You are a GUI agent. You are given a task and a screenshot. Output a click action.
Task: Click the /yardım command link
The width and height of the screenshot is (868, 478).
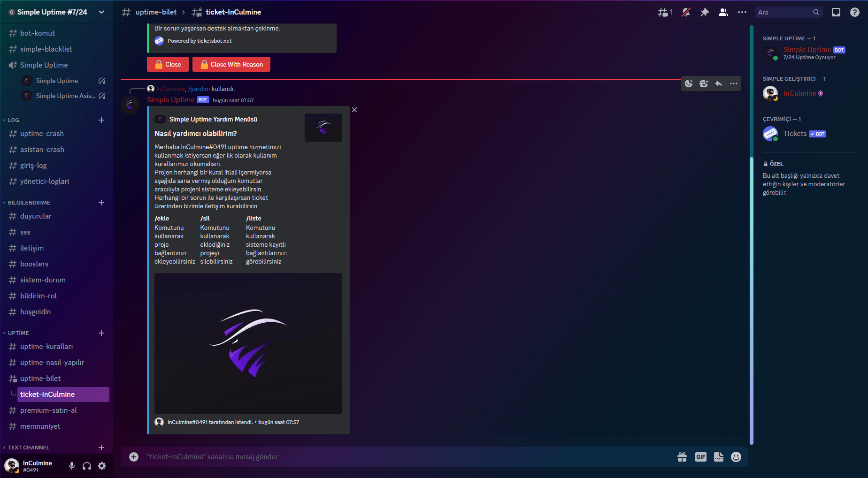pos(199,89)
